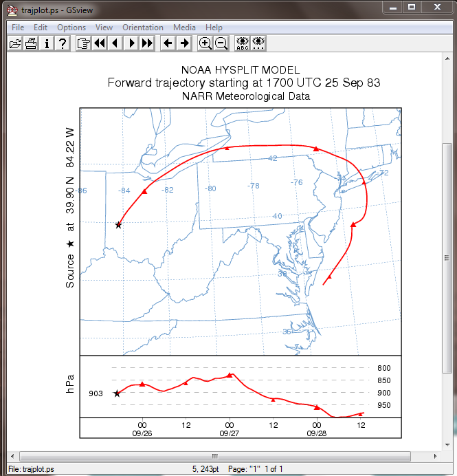457x476 pixels.
Task: Zoom out with the magnifier minus icon
Action: 221,43
